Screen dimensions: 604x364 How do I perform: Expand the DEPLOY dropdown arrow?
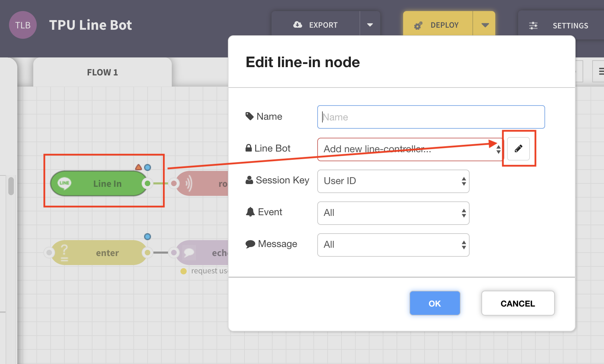[485, 25]
